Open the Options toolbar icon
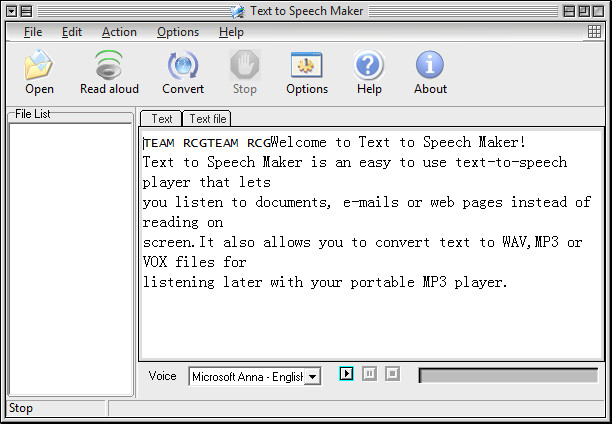 point(306,65)
